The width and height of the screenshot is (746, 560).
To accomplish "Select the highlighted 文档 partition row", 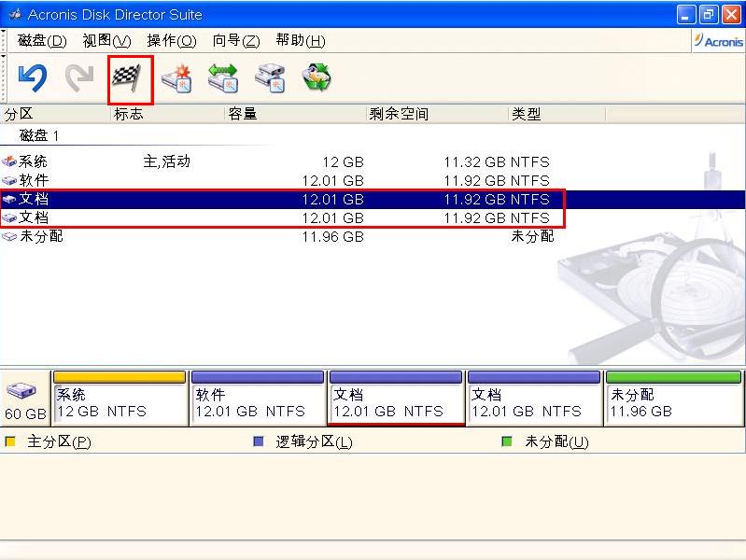I will pyautogui.click(x=373, y=200).
